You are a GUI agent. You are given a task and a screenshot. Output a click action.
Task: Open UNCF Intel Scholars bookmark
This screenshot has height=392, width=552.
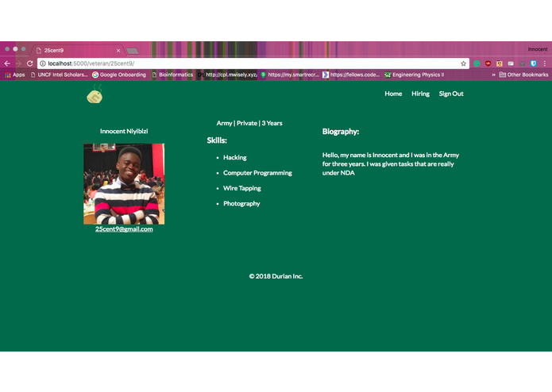[59, 75]
